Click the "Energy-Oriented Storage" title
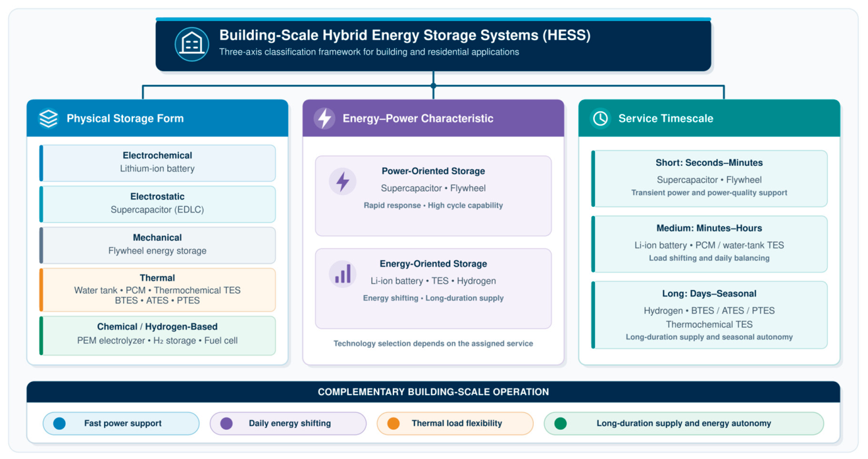This screenshot has width=868, height=459. pos(433,264)
